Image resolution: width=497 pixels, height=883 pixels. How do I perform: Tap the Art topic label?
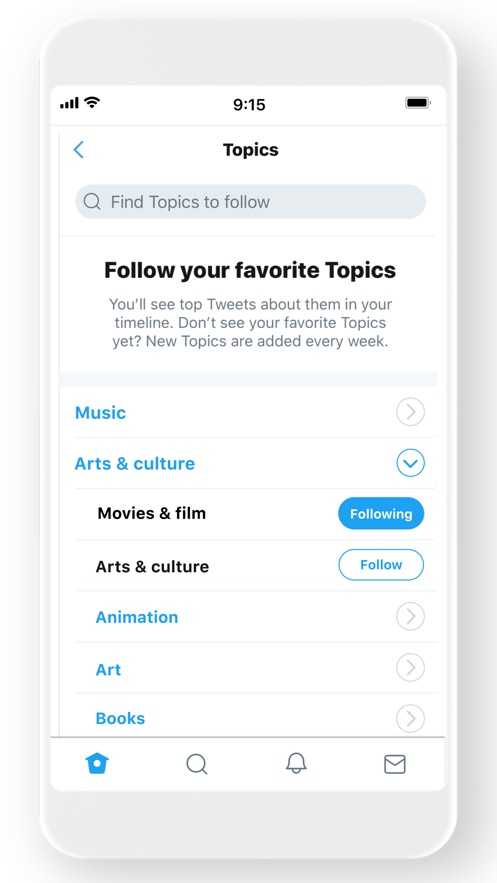point(108,670)
